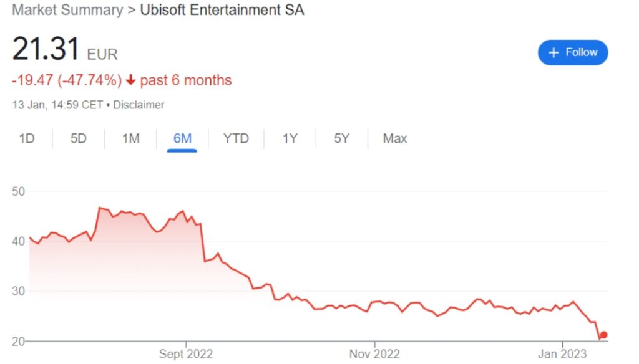The width and height of the screenshot is (639, 364).
Task: Click the plus icon on the Follow button
Action: [554, 52]
